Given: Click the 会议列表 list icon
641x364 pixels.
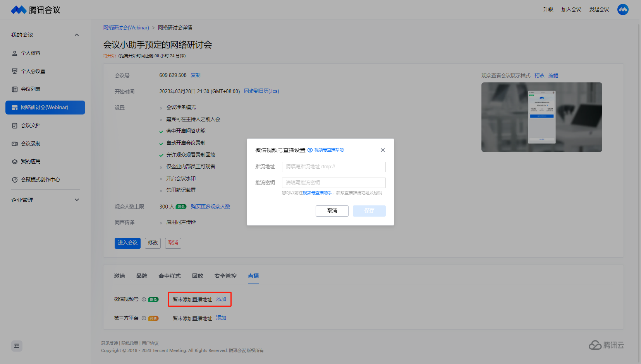Looking at the screenshot, I should pyautogui.click(x=15, y=89).
